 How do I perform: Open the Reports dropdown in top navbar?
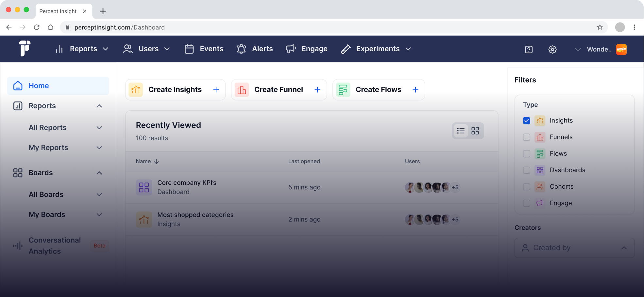pyautogui.click(x=82, y=49)
